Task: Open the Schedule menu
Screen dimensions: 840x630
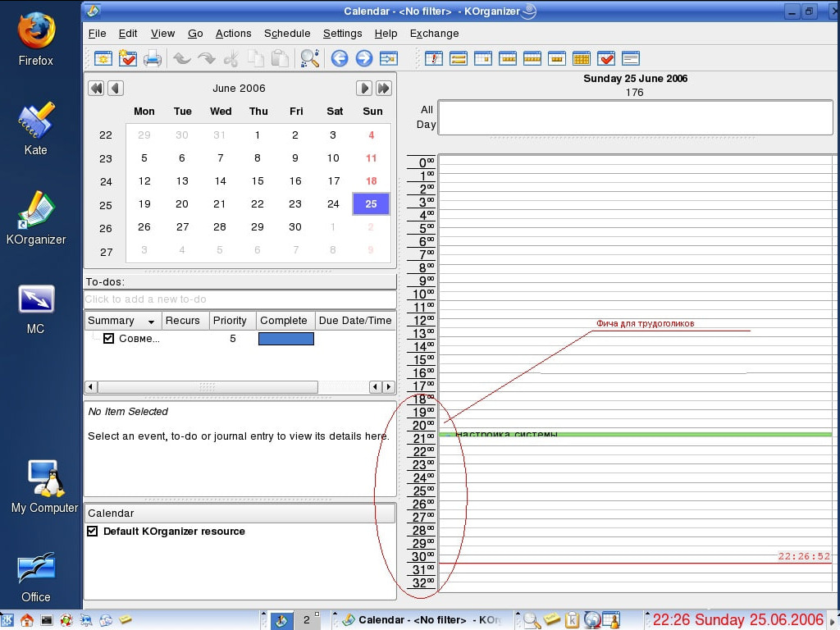Action: pos(286,34)
